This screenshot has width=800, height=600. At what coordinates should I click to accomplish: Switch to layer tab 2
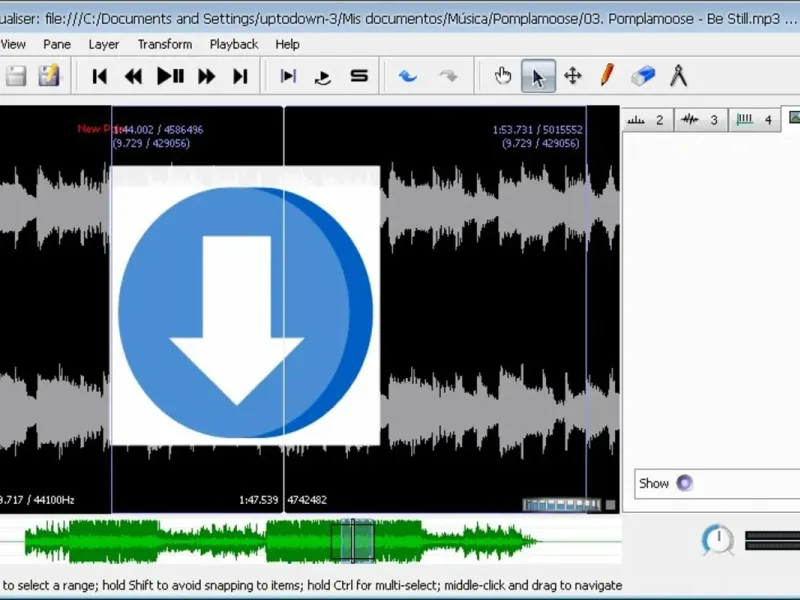click(x=647, y=120)
